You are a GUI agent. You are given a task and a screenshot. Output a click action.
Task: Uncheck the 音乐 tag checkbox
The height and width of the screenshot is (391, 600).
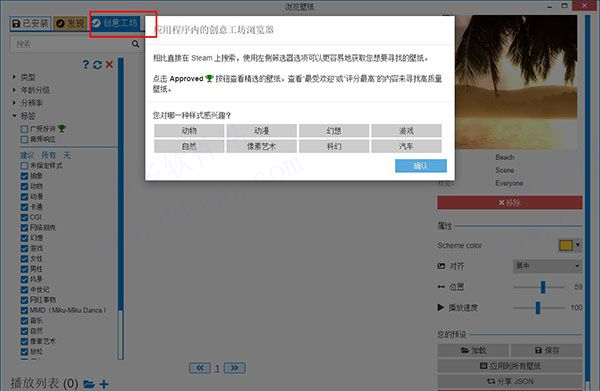pyautogui.click(x=24, y=321)
